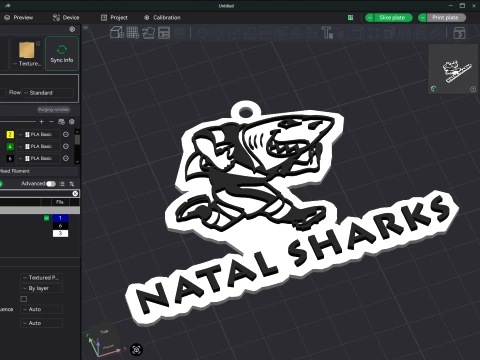Clear the search field with X icon
The height and width of the screenshot is (360, 480).
tap(75, 193)
